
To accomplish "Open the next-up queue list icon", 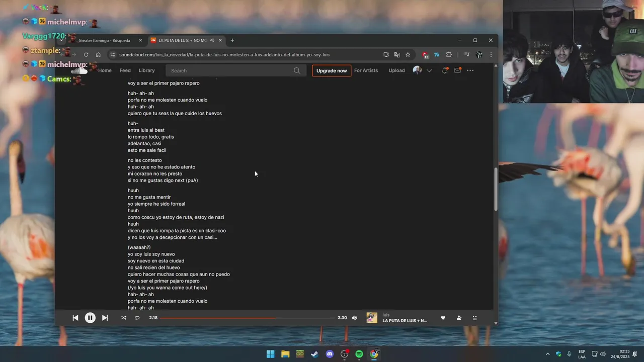I will [474, 318].
